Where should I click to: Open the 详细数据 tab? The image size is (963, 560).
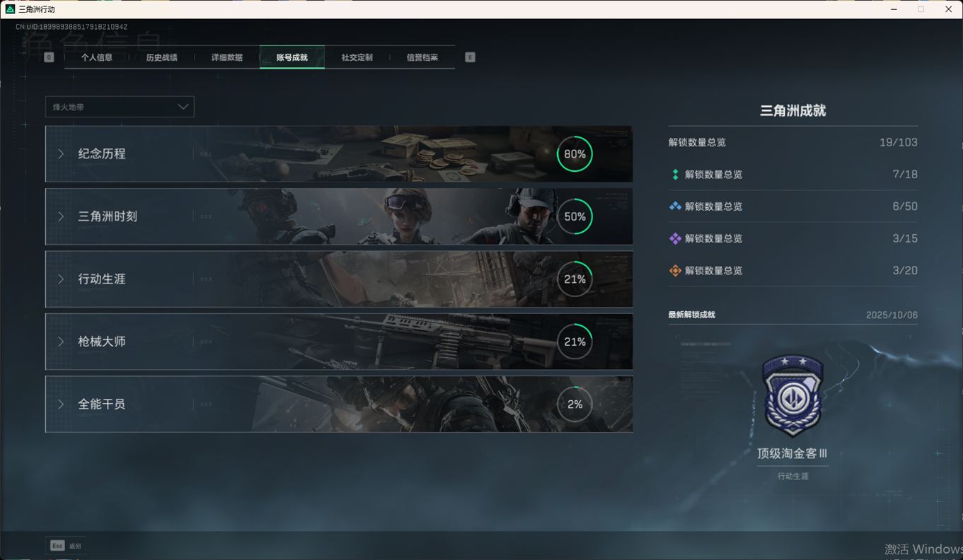(226, 57)
